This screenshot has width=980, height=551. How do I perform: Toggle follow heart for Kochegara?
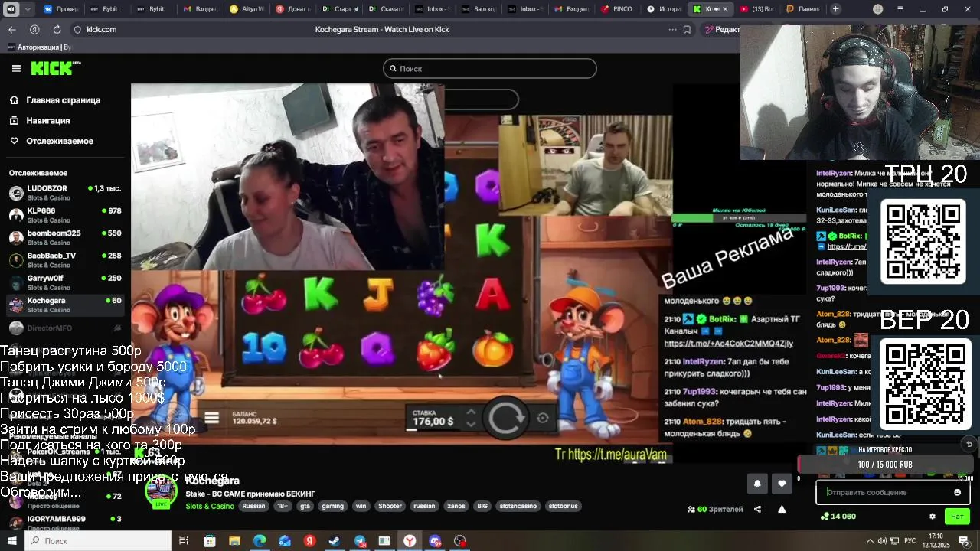pos(782,484)
